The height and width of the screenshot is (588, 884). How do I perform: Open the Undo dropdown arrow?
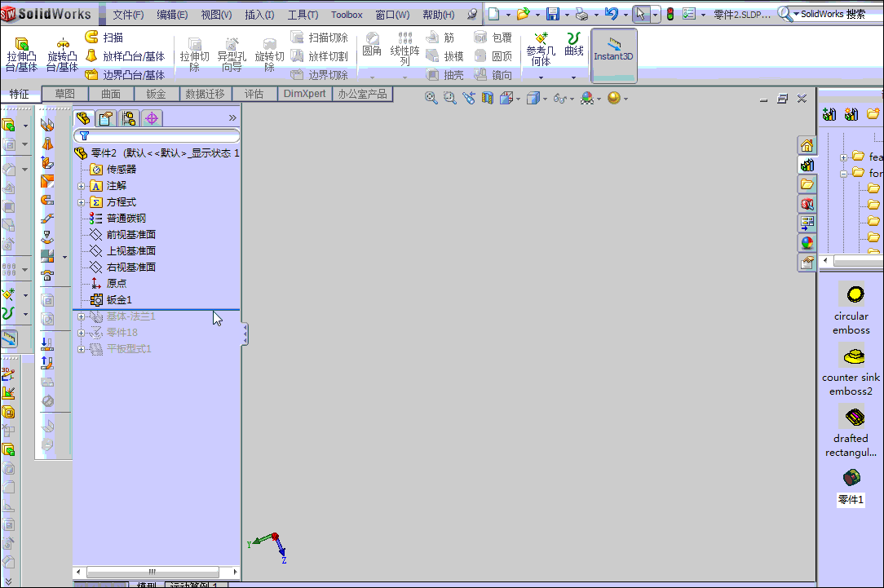[625, 15]
